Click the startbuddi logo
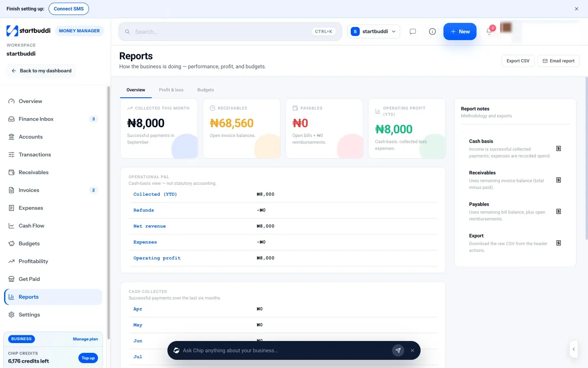 29,31
